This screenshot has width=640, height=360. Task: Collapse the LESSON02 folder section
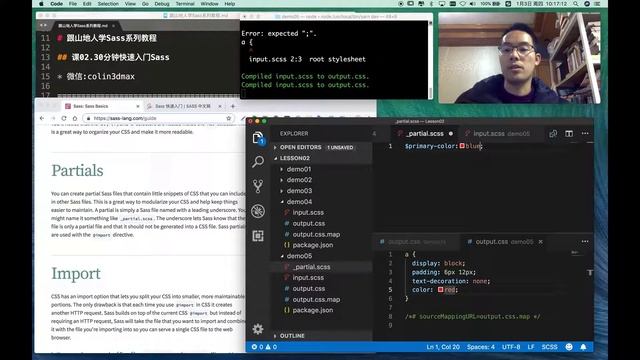(x=322, y=158)
